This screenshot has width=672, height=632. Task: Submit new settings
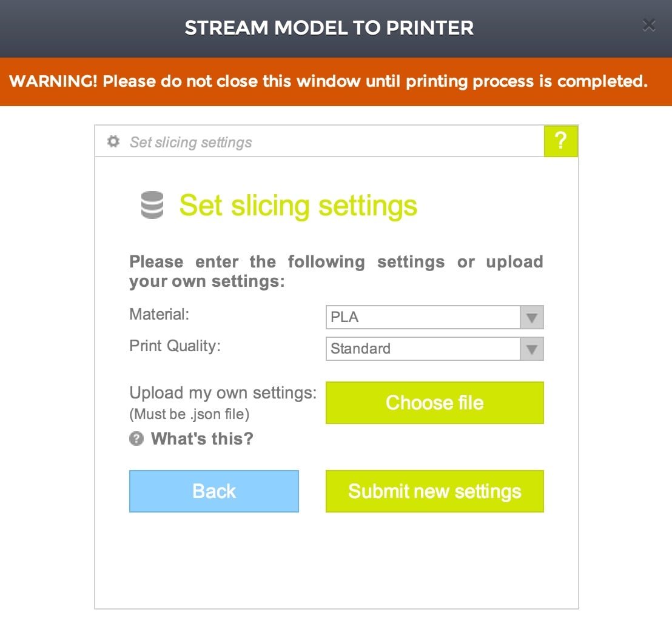pyautogui.click(x=434, y=491)
